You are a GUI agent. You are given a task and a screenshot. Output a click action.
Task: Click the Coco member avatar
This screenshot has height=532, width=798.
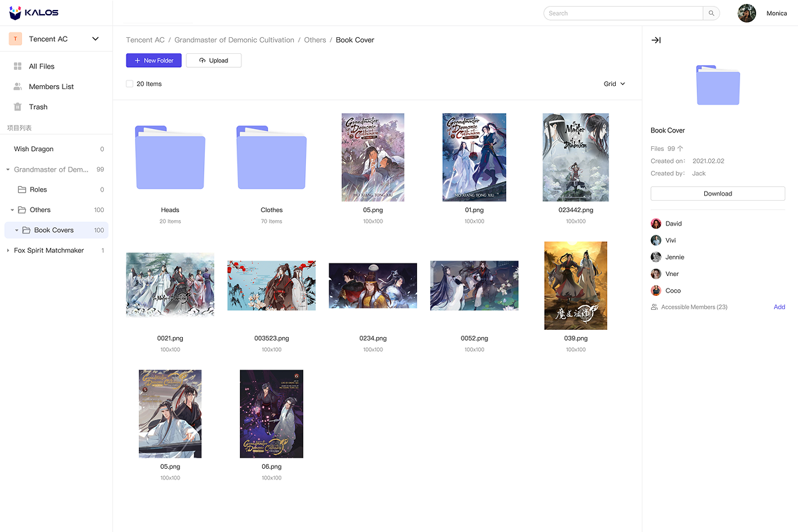[x=656, y=291]
